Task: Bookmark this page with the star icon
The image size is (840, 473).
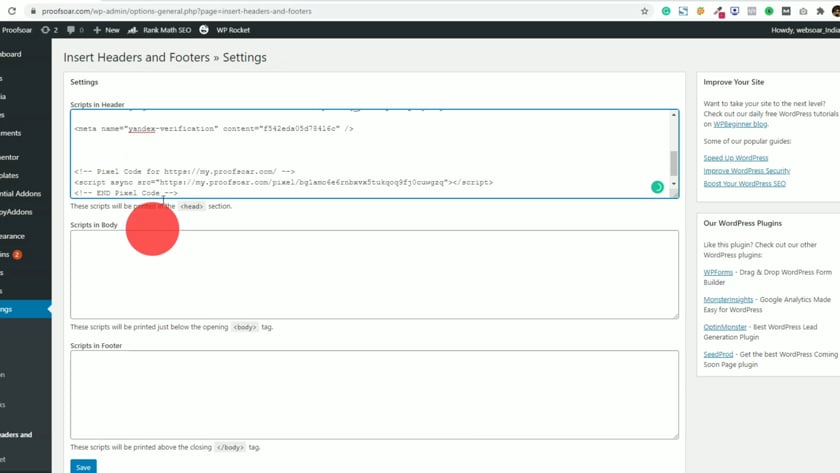Action: click(644, 11)
